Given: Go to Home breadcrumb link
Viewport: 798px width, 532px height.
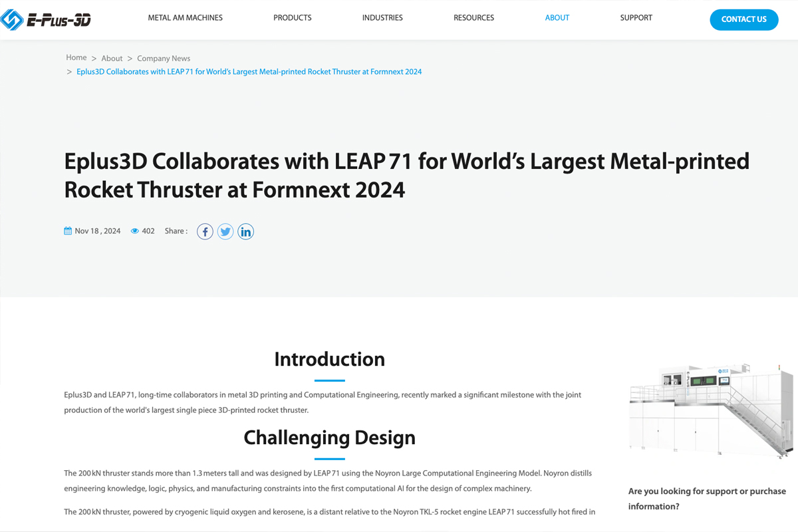Looking at the screenshot, I should click(x=76, y=58).
